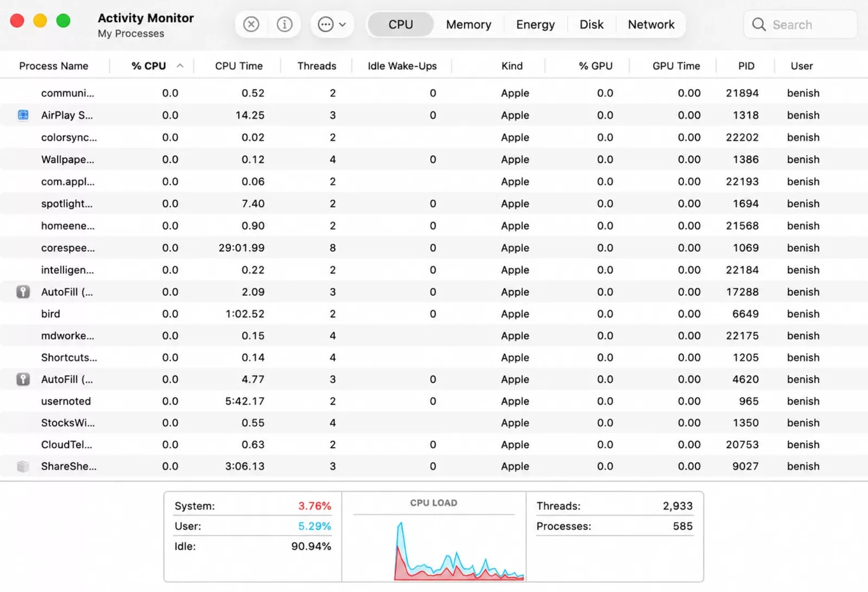The width and height of the screenshot is (868, 592).
Task: Show the Network tab
Action: pyautogui.click(x=651, y=24)
